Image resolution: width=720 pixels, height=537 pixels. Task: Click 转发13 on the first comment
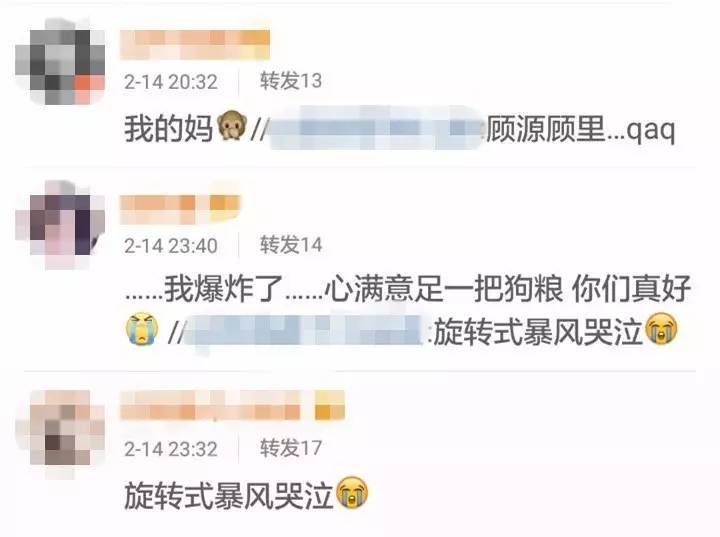tap(291, 81)
